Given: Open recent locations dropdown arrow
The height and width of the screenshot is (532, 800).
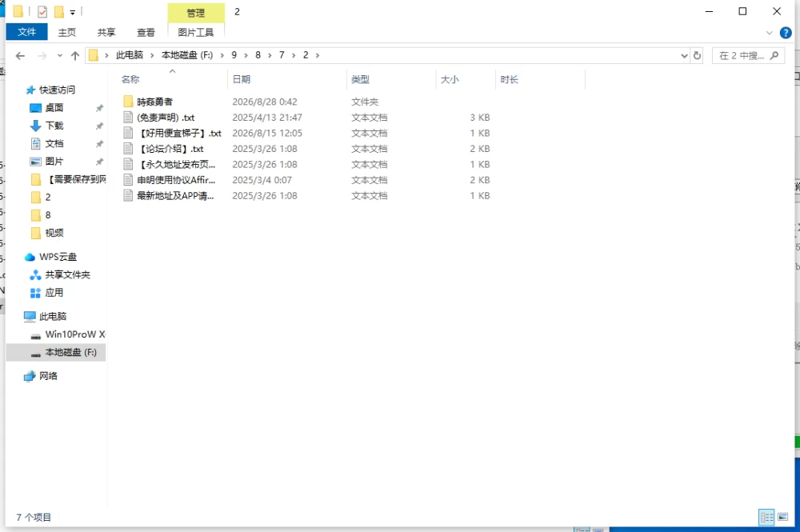Looking at the screenshot, I should (60, 55).
